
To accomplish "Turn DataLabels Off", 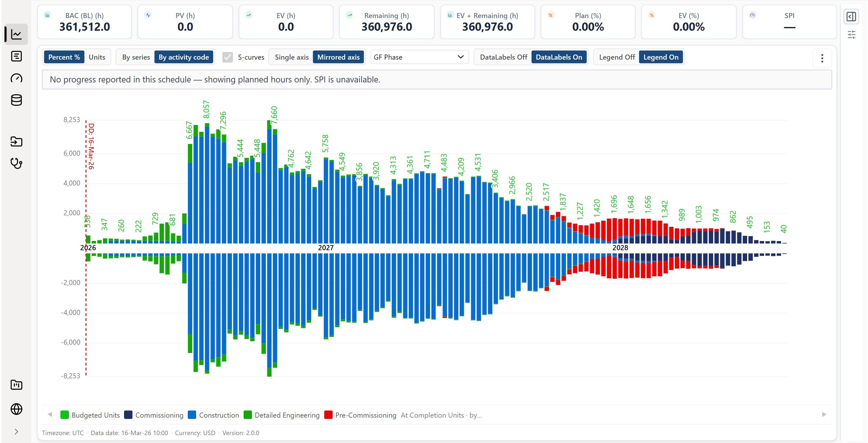I will click(503, 57).
